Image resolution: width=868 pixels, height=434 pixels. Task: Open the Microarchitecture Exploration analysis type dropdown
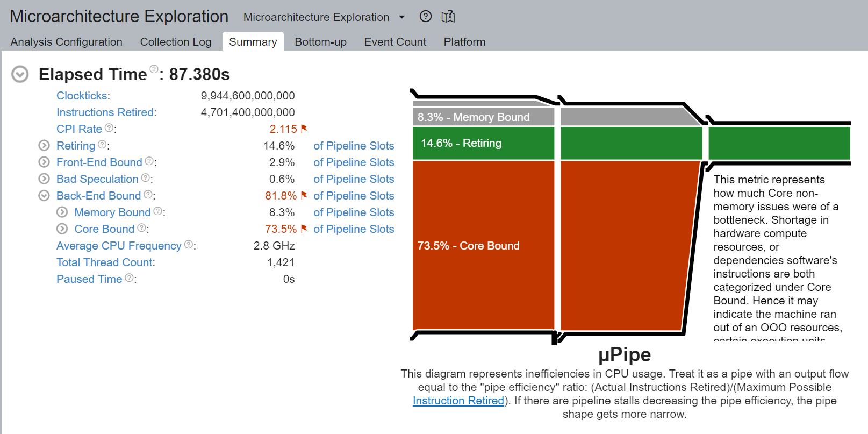[401, 17]
